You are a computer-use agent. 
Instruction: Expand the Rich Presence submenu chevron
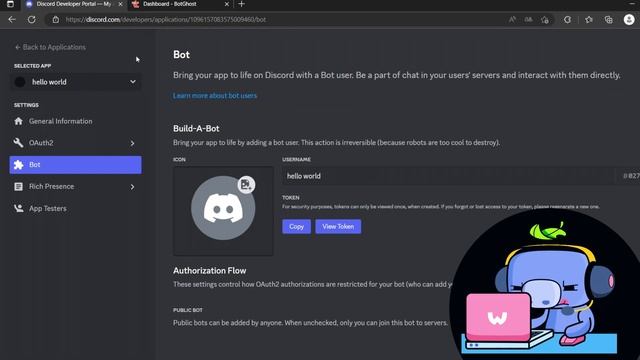coord(132,187)
